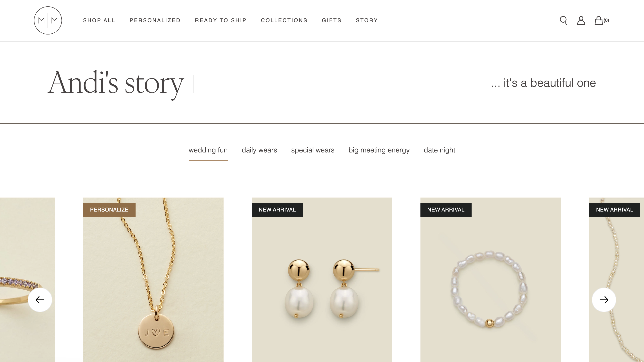Expand Collections navigation item
Viewport: 644px width, 362px height.
[284, 20]
